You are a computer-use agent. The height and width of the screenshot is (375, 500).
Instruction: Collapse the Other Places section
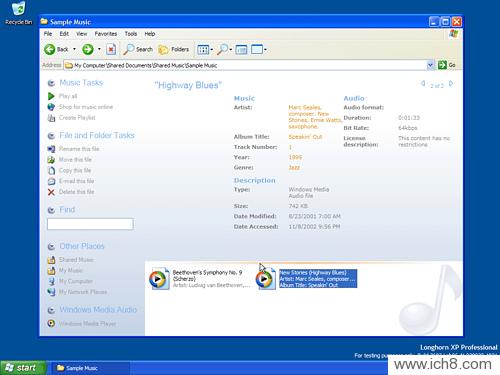[51, 247]
